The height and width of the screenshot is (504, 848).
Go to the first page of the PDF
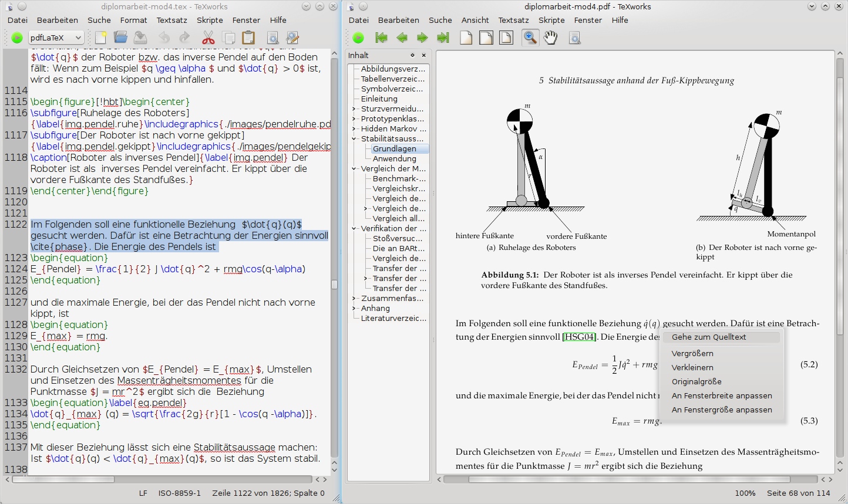[x=381, y=38]
